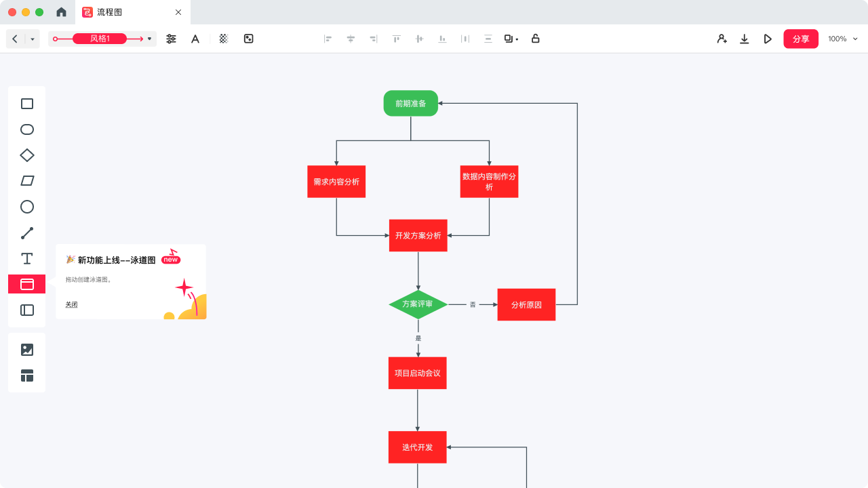
Task: Select the rectangle shape tool
Action: click(27, 104)
